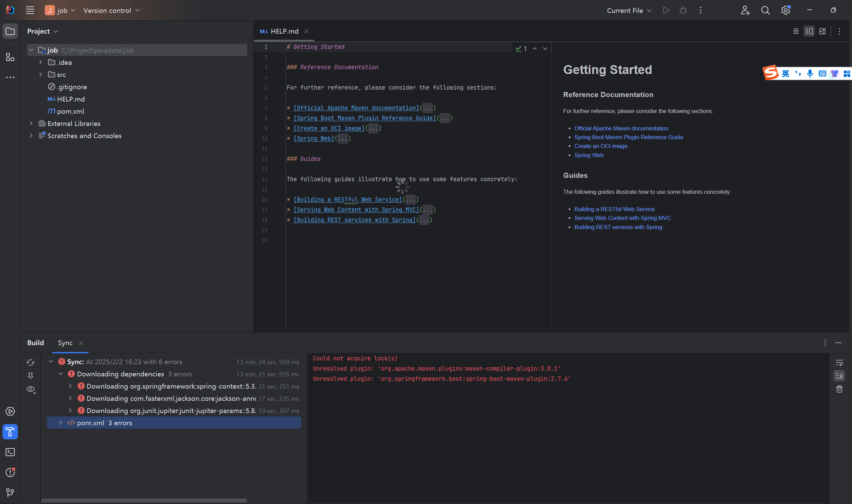Run the current file

pyautogui.click(x=666, y=11)
